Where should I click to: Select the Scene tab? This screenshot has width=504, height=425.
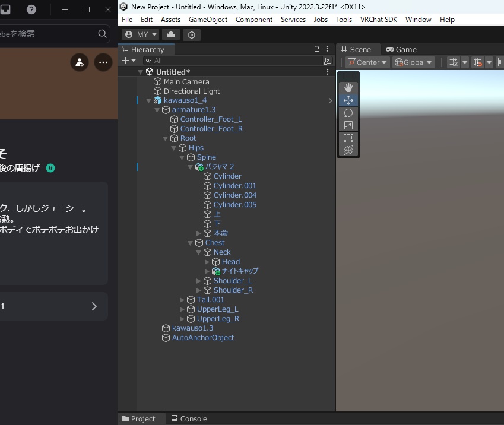(x=356, y=49)
